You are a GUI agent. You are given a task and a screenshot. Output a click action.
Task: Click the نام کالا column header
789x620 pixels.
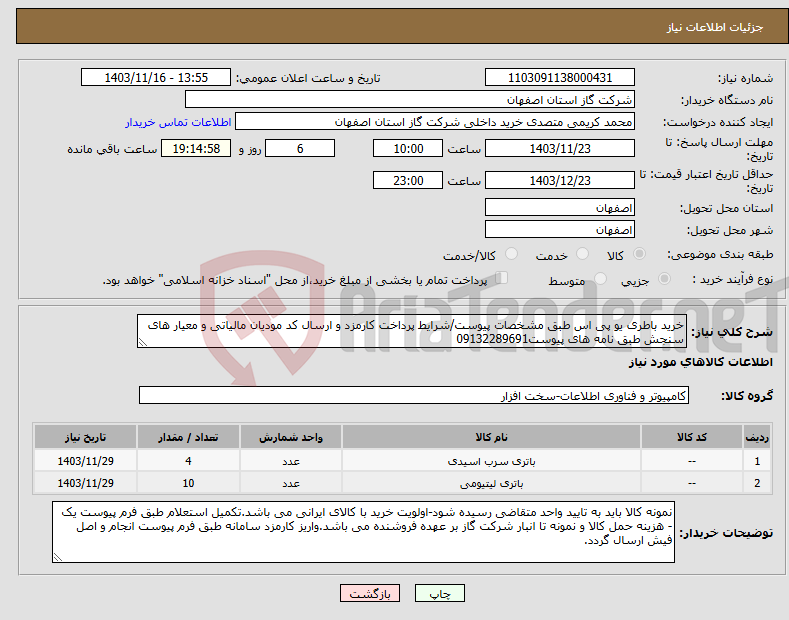(491, 437)
